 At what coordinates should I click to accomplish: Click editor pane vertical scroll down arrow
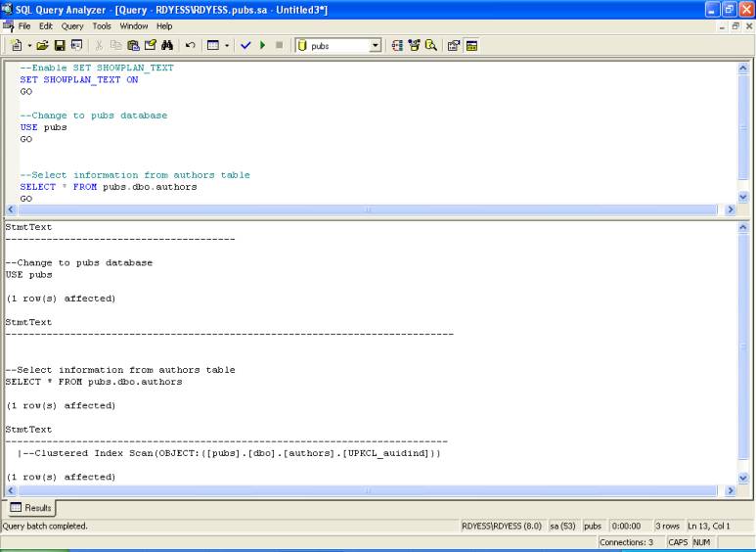[x=743, y=197]
